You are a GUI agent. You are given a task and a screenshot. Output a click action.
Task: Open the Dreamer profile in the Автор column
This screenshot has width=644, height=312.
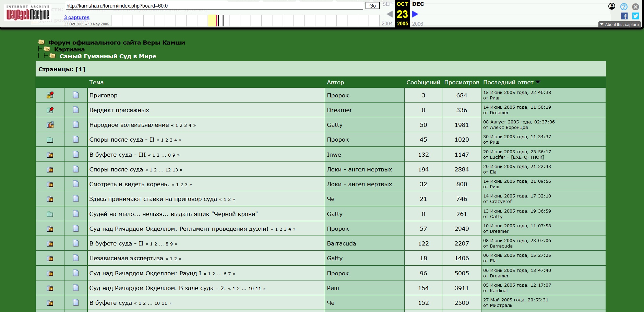[339, 110]
